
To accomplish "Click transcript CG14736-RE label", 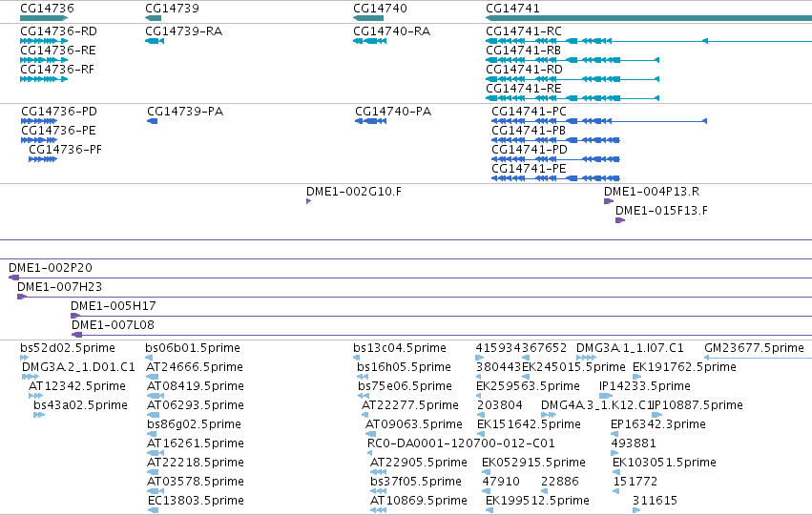I will tap(58, 51).
